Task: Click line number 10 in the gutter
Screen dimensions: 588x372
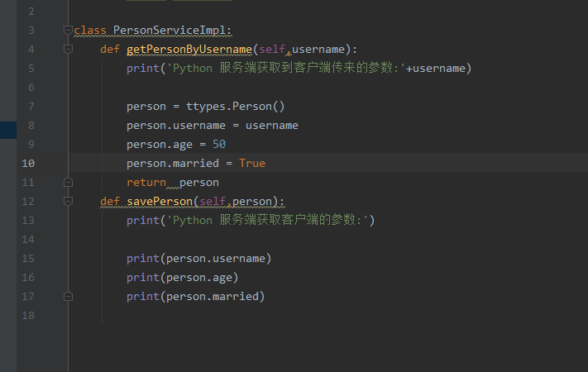Action: tap(30, 163)
